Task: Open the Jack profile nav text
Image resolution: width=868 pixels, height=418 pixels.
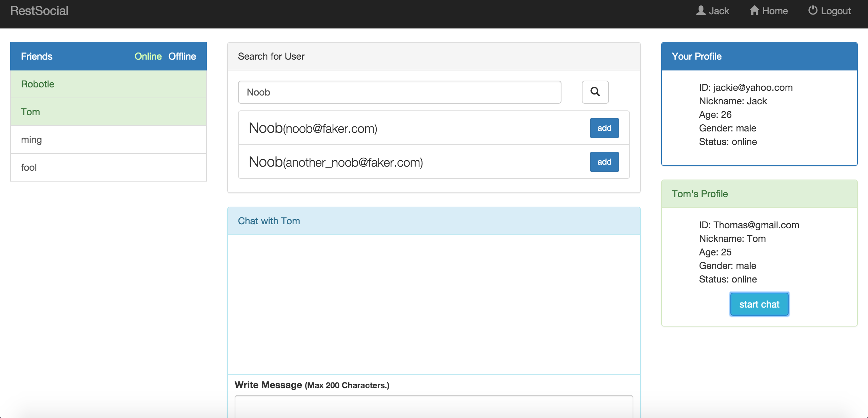Action: point(719,11)
